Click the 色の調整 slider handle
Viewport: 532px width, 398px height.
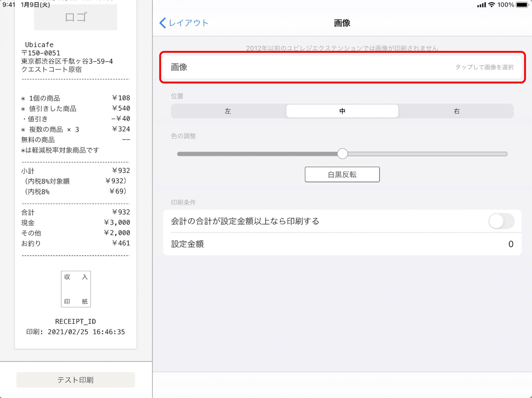[342, 154]
